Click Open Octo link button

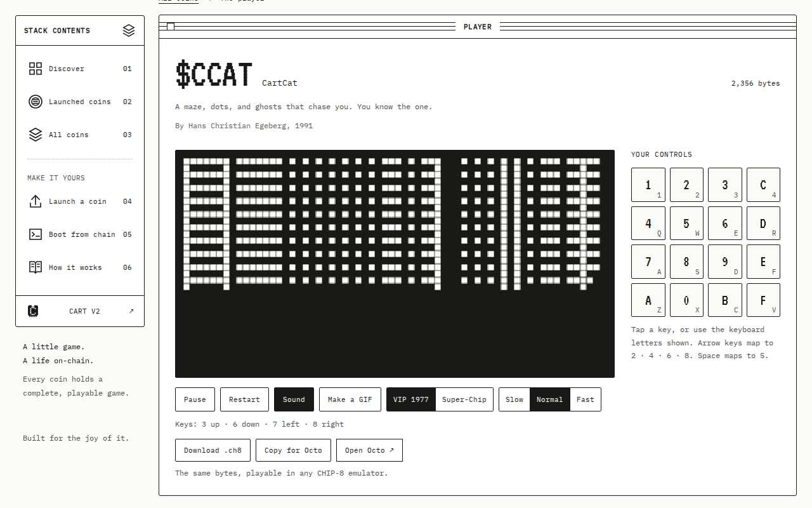[369, 450]
